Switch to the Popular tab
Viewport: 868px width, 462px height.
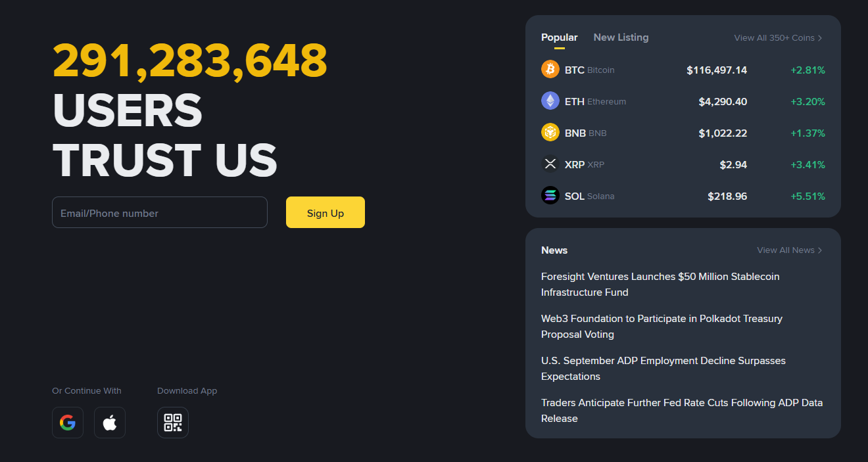[x=559, y=37]
